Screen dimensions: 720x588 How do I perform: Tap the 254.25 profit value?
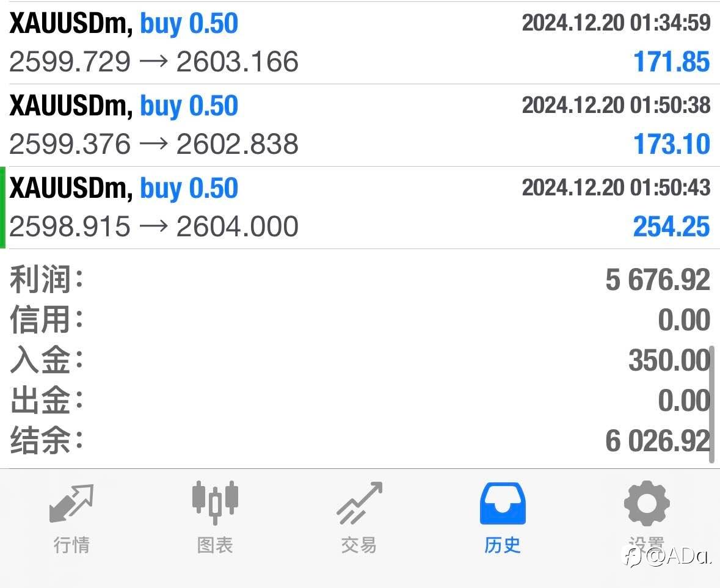pyautogui.click(x=671, y=227)
